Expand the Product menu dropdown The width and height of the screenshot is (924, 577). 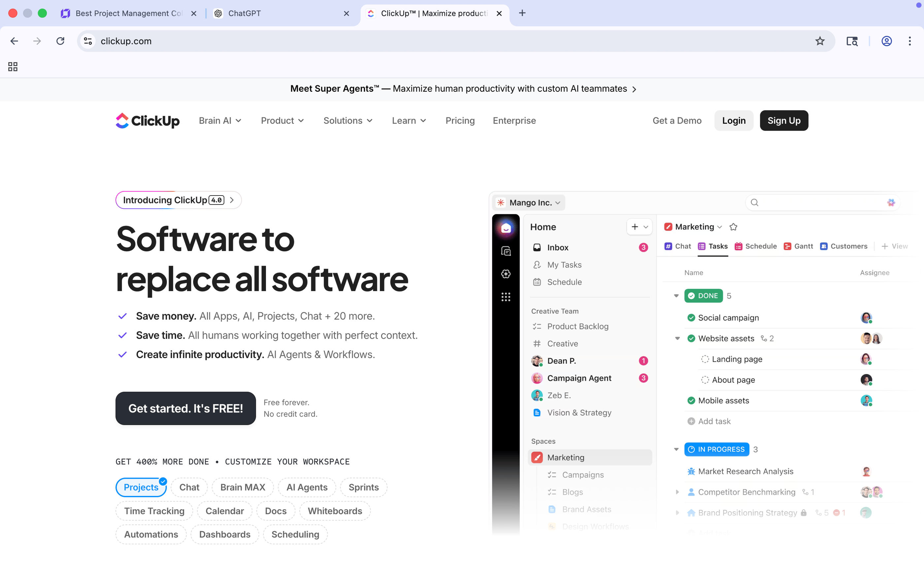pos(282,121)
